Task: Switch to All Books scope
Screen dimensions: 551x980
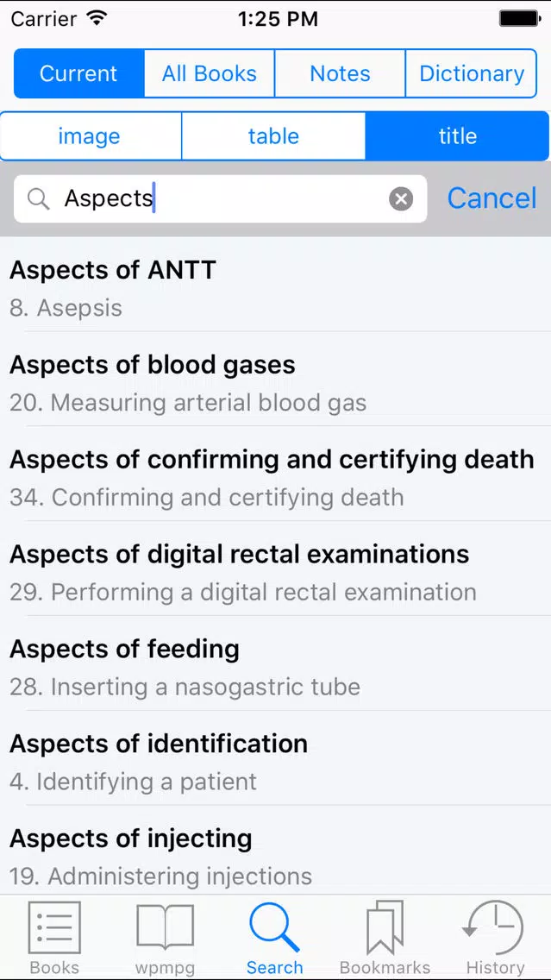Action: 210,73
